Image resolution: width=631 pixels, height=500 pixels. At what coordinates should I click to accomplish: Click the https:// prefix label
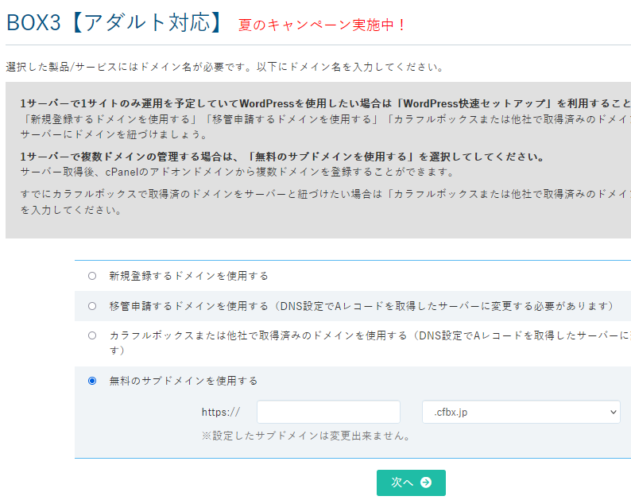point(220,412)
